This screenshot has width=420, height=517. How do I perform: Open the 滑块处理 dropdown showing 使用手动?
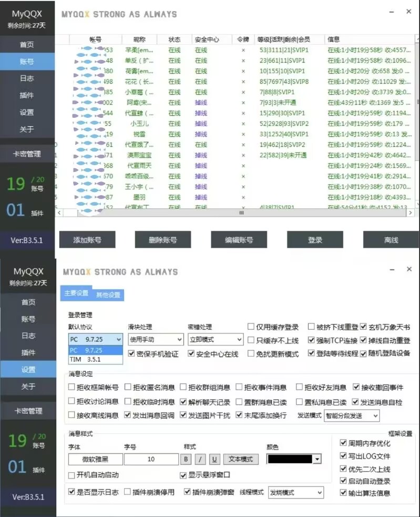tap(156, 340)
